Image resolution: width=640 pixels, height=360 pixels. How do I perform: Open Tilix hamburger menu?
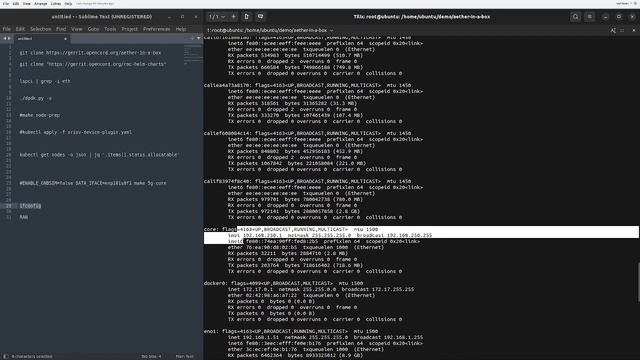point(589,17)
